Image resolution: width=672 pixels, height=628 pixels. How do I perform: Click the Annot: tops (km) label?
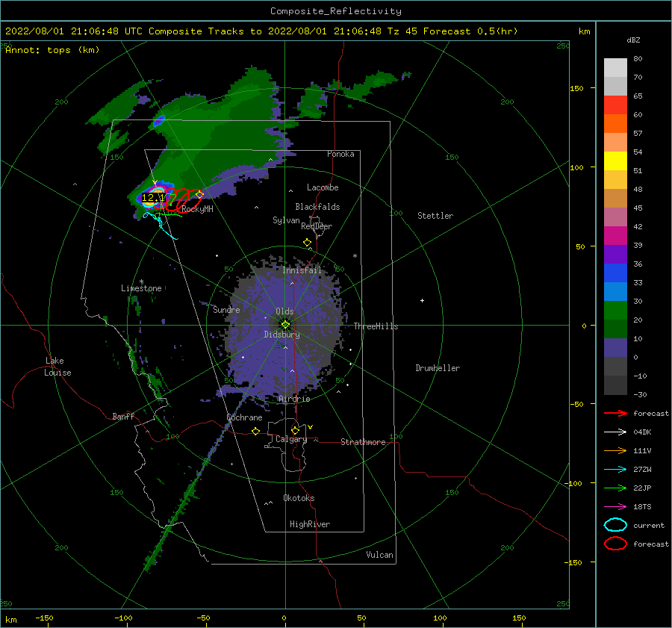[x=52, y=50]
